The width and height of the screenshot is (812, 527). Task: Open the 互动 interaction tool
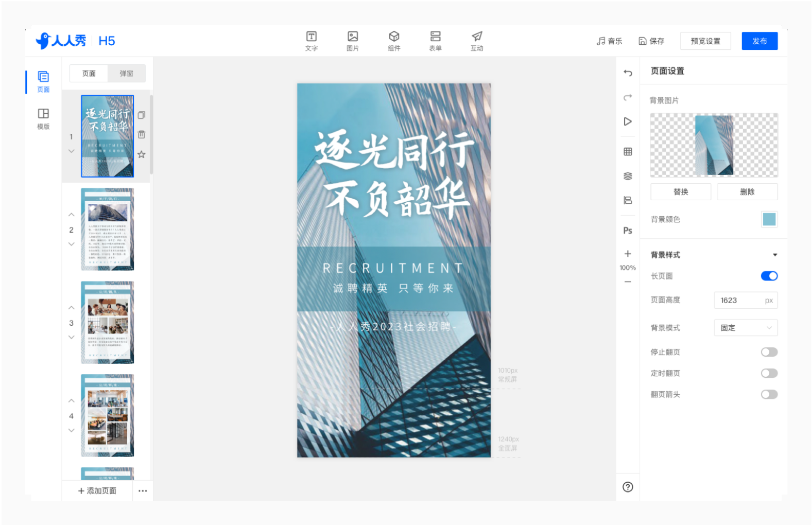tap(477, 41)
